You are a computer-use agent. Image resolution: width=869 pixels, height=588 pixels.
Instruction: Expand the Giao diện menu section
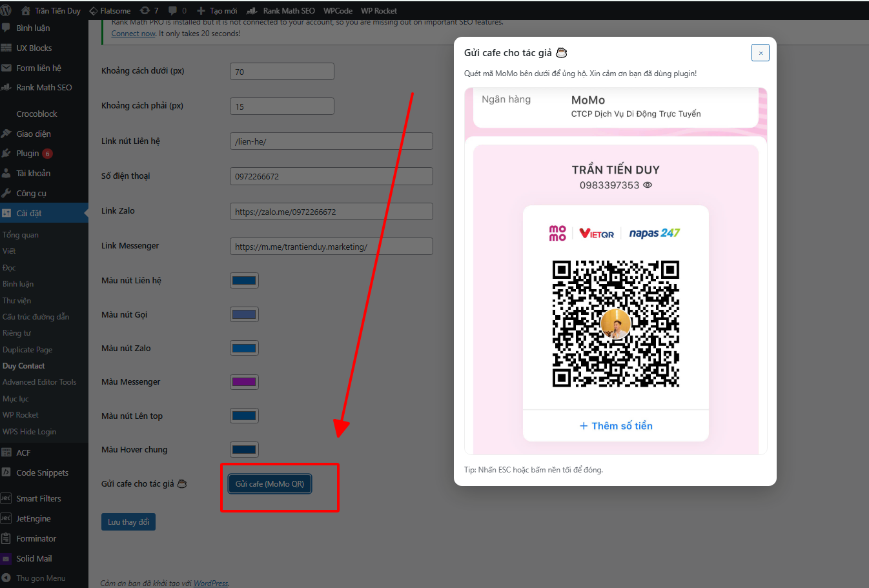[x=30, y=133]
